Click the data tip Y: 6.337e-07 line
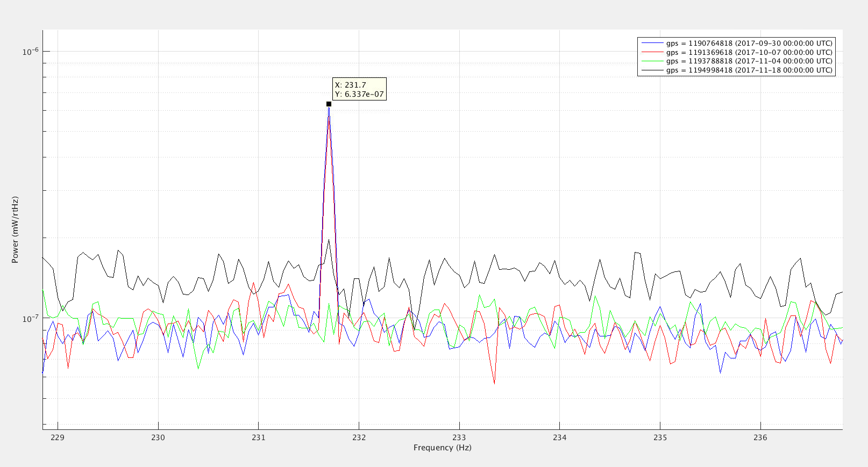Image resolution: width=868 pixels, height=467 pixels. 359,94
